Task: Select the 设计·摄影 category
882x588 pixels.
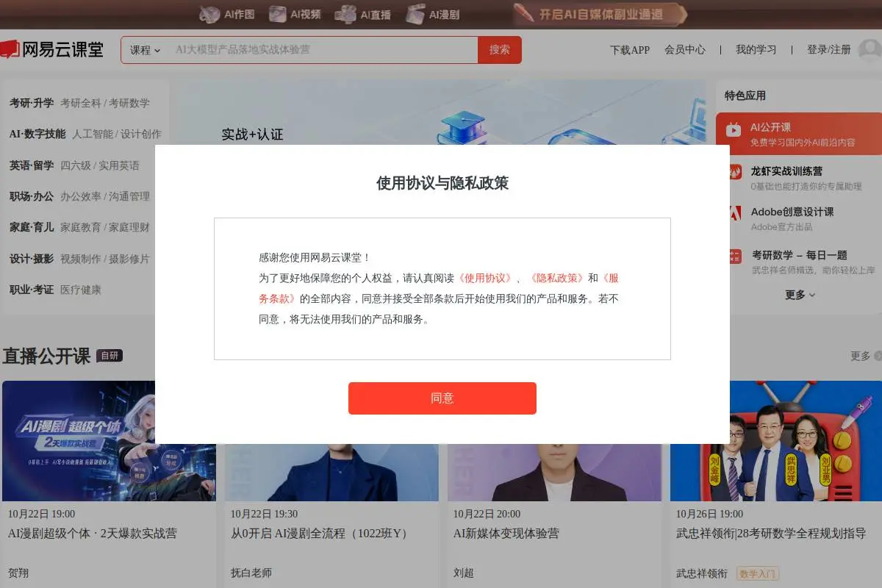Action: pos(32,259)
